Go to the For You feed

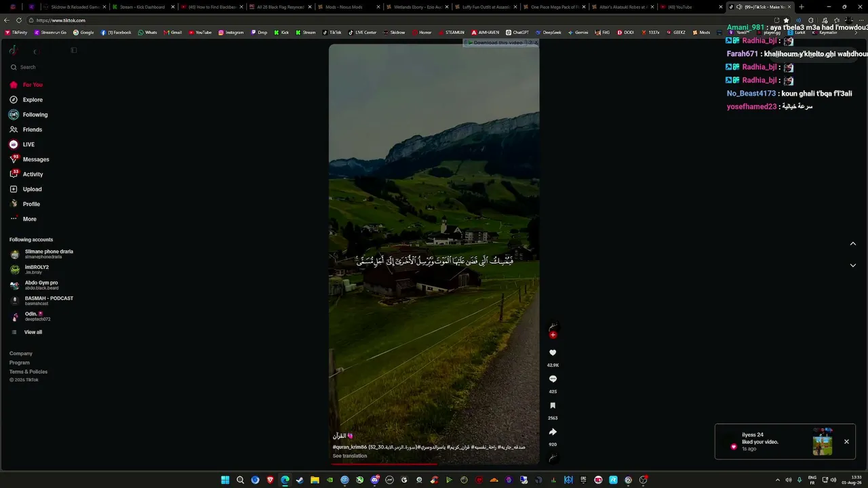[x=26, y=85]
